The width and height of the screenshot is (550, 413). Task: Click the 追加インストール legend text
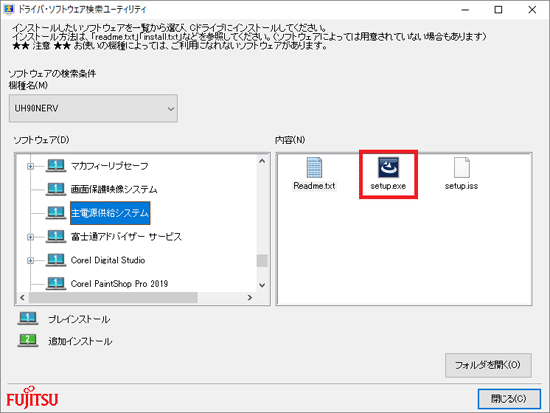tap(80, 341)
